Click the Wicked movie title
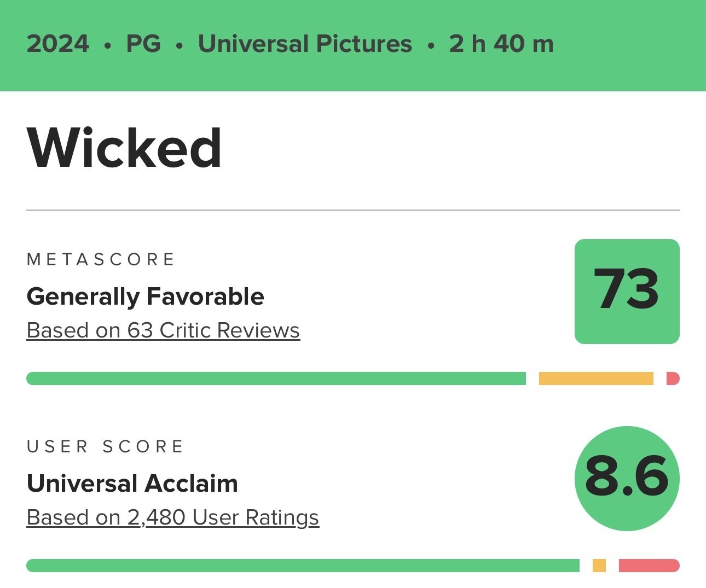Viewport: 706px width, 588px height. click(x=124, y=148)
